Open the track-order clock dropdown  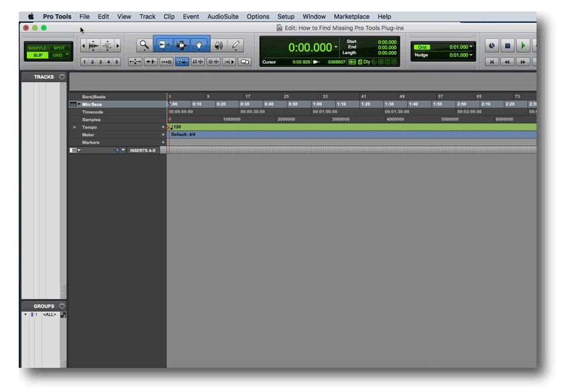120,150
